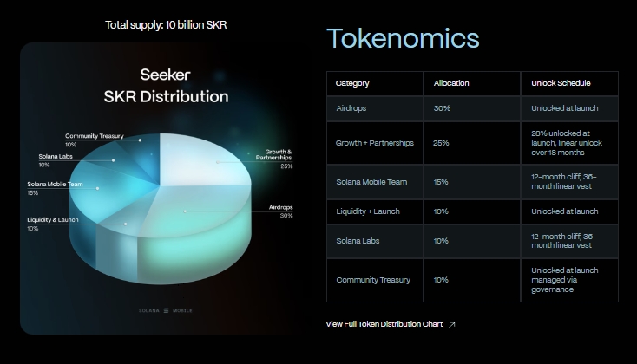The width and height of the screenshot is (637, 364).
Task: Select the Unlock Schedule column header
Action: click(561, 83)
